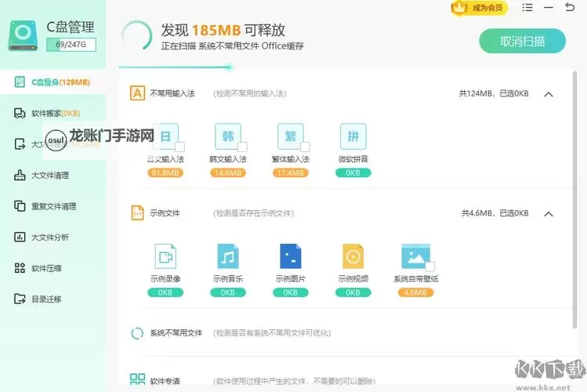Viewport: 587px width, 392px height.
Task: Click the 繁体输入法 icon
Action: coord(291,136)
